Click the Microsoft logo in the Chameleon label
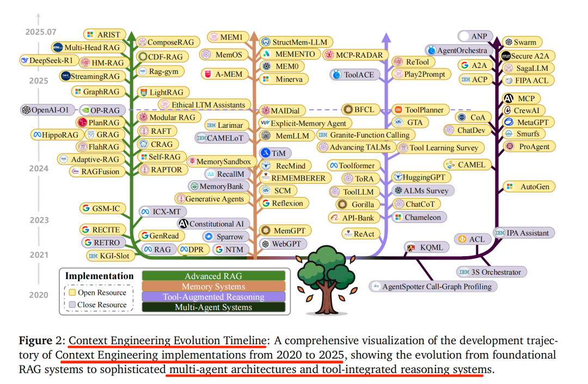 point(398,217)
